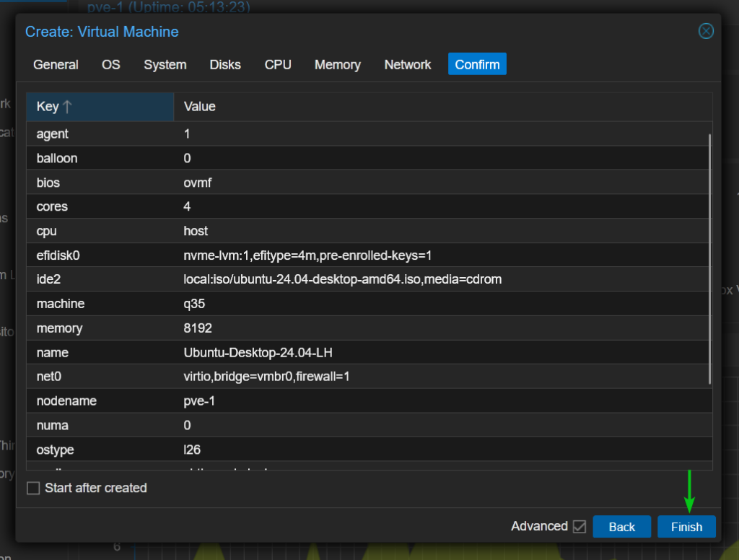Click the name key cell
739x560 pixels.
pos(52,353)
